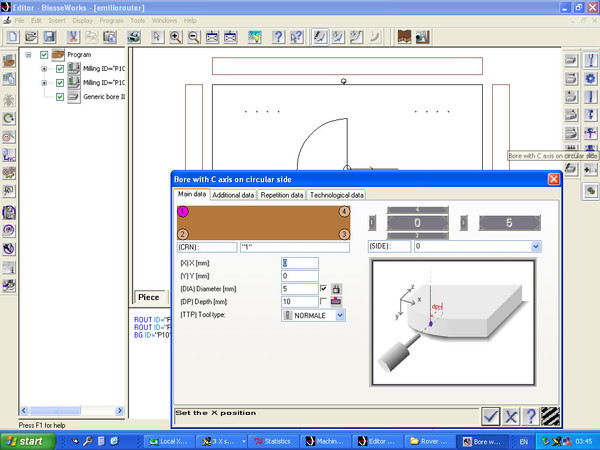Uncheck the Diameter checkbox

coord(324,288)
